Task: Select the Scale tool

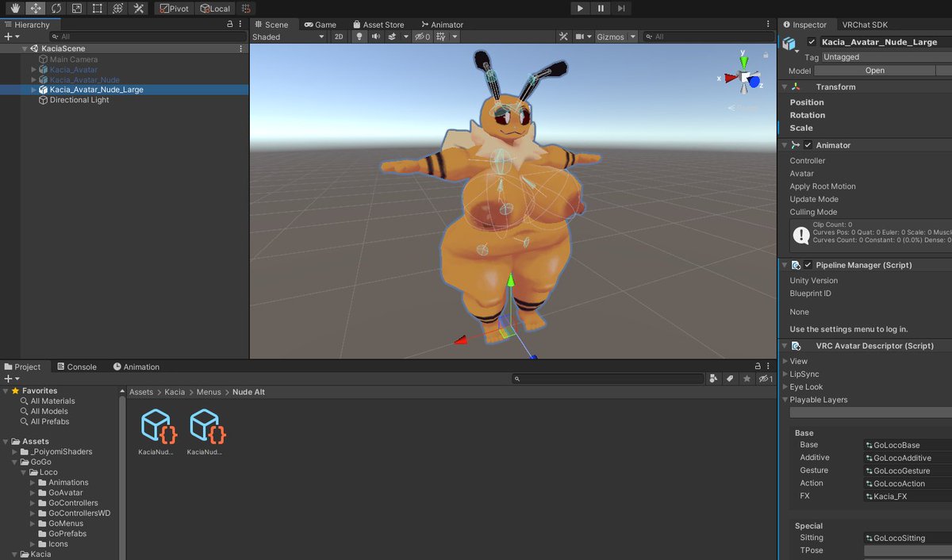Action: coord(77,8)
